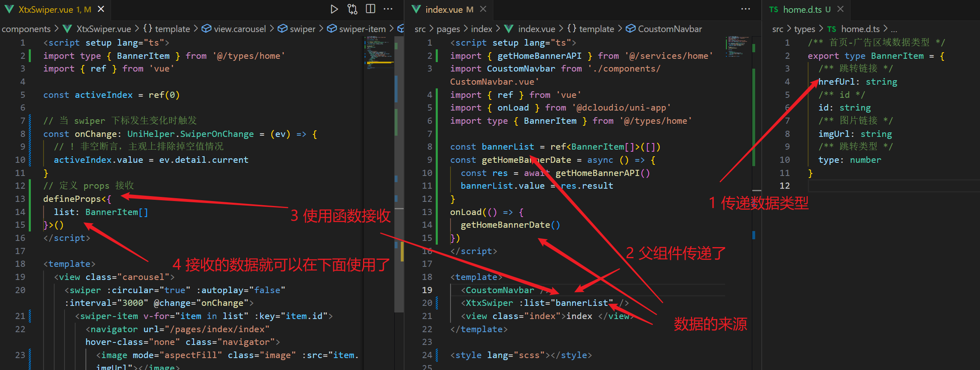Viewport: 980px width, 370px height.
Task: Open 'src' breadcrumb in index.vue editor
Action: coord(420,29)
